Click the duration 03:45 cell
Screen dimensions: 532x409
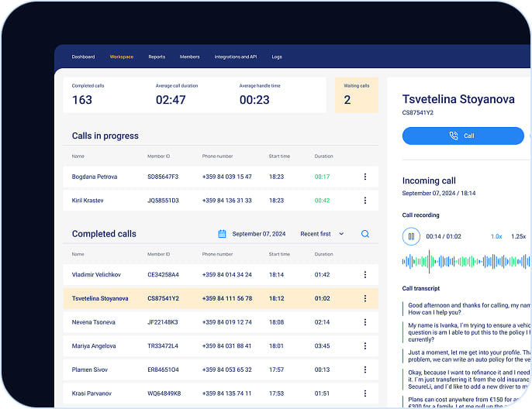[322, 345]
